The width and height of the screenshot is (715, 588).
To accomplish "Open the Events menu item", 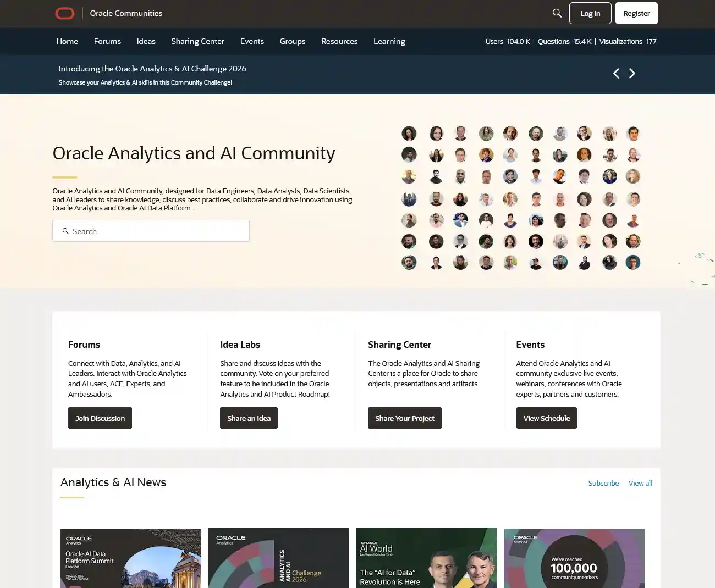I will (252, 41).
